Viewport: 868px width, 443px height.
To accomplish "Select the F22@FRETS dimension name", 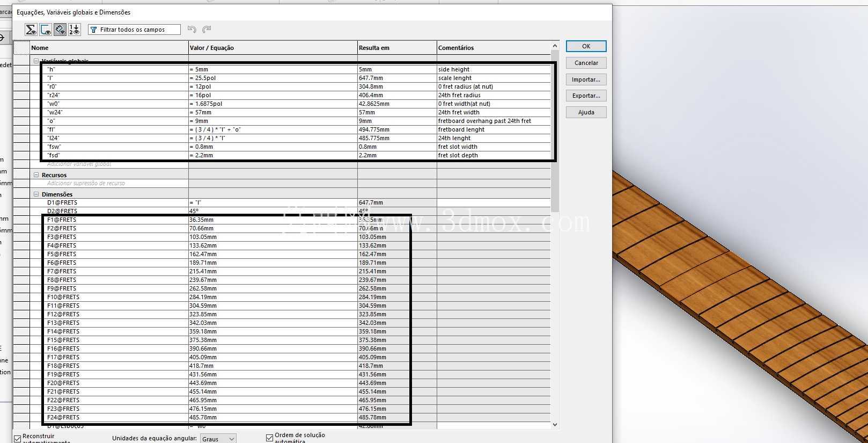I will pyautogui.click(x=63, y=400).
